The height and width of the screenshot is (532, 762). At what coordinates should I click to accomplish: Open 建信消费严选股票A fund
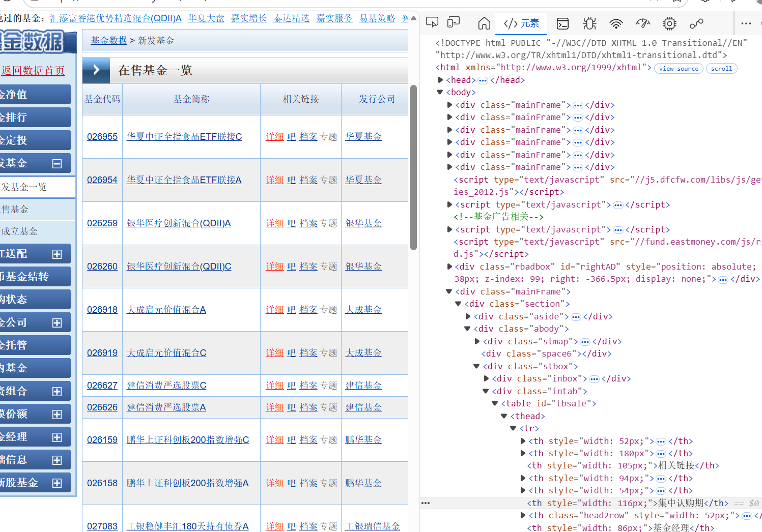pyautogui.click(x=166, y=407)
